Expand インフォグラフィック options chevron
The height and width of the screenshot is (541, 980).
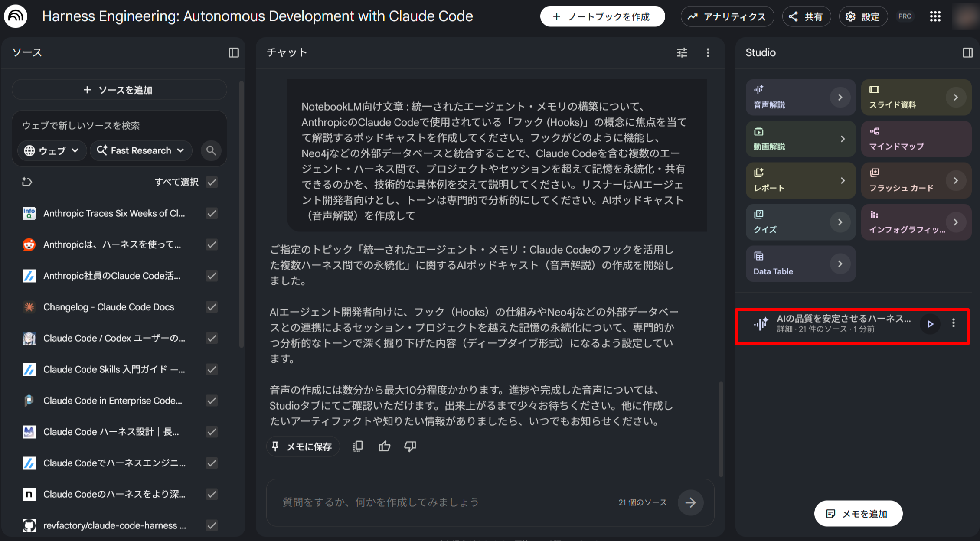click(956, 222)
